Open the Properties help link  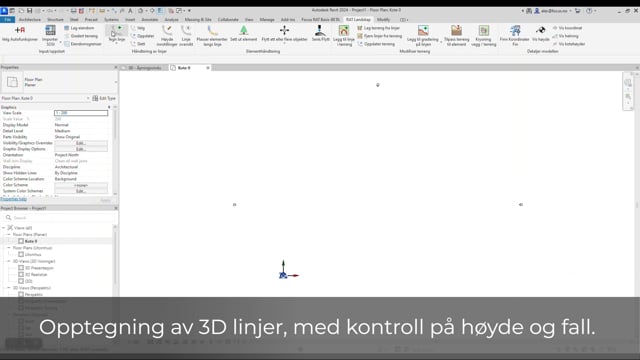pyautogui.click(x=13, y=199)
